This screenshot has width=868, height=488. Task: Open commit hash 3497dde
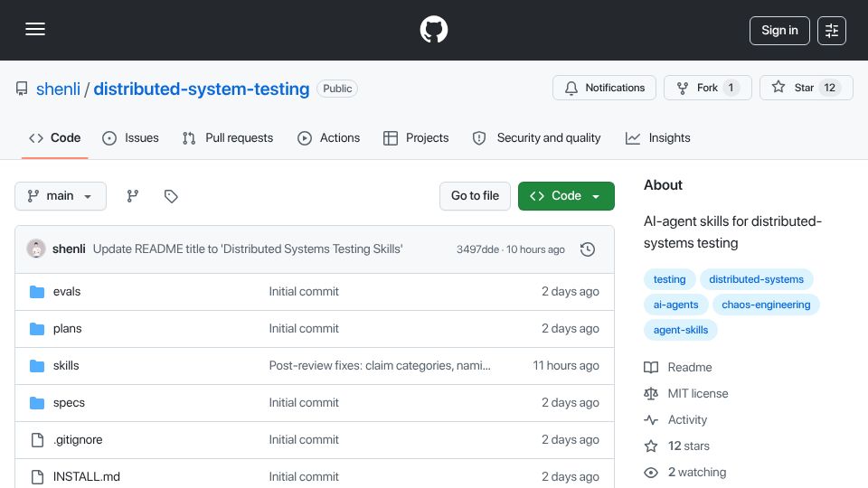[477, 249]
